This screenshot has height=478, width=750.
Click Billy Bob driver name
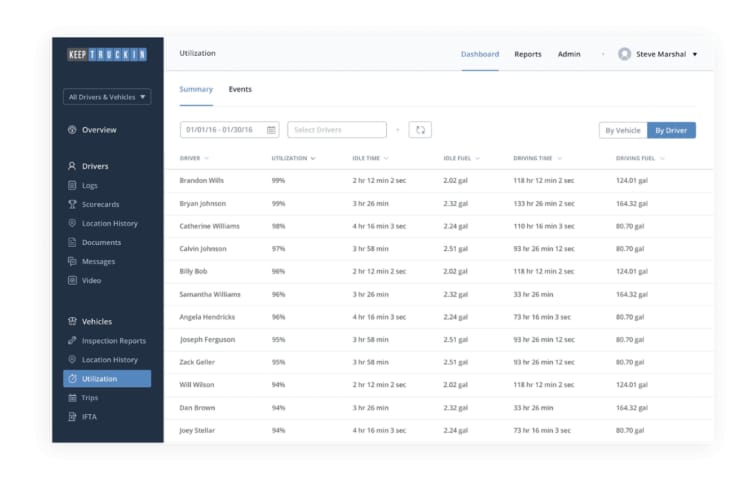(193, 271)
